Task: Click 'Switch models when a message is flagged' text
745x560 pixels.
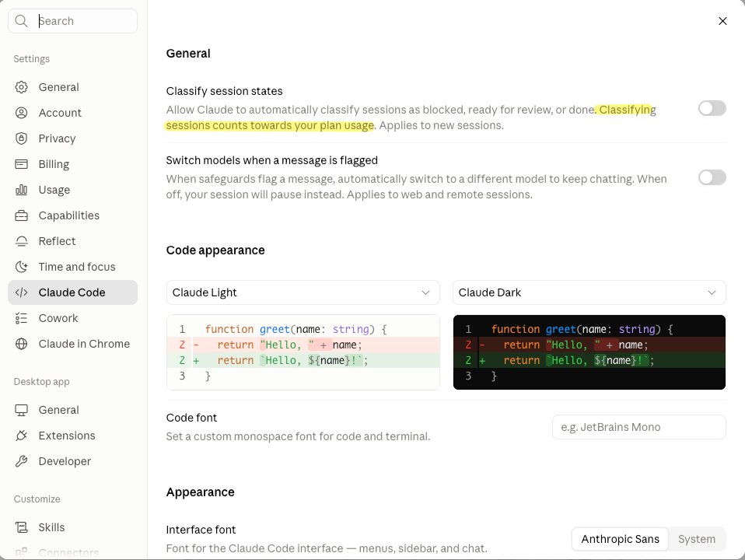Action: click(271, 160)
